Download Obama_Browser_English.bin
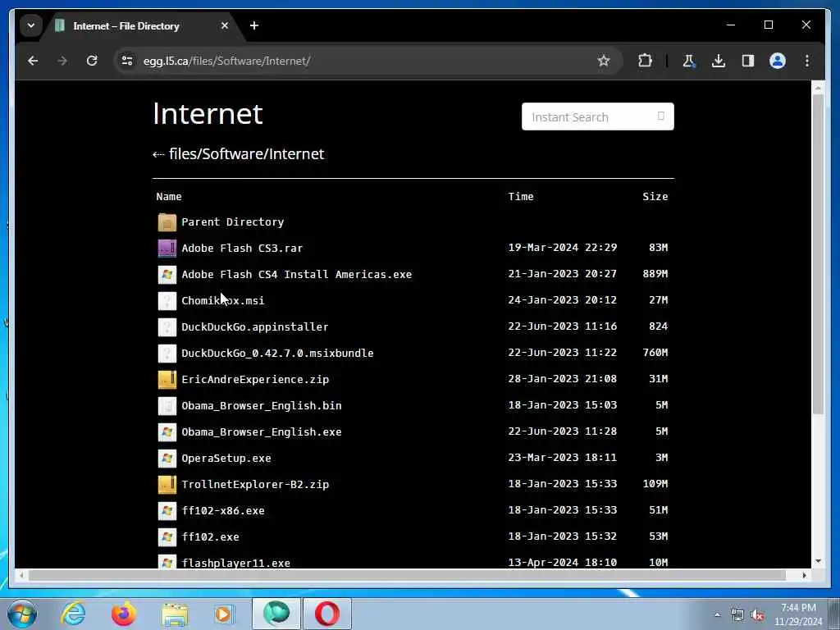The width and height of the screenshot is (840, 630). point(262,405)
